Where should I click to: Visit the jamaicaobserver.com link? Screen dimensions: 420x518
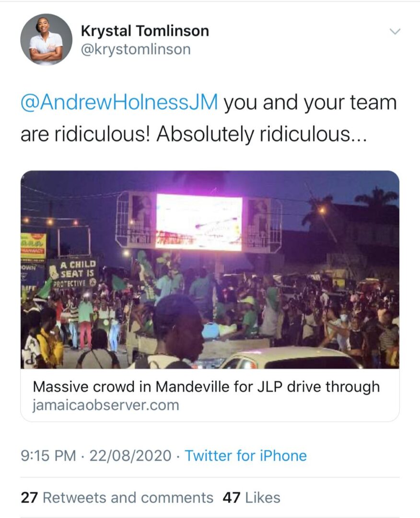tap(105, 405)
